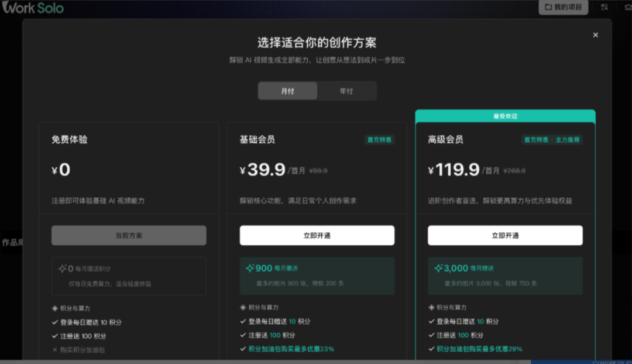This screenshot has height=364, width=632.
Task: Click the 高级会员 plan title
Action: (445, 139)
